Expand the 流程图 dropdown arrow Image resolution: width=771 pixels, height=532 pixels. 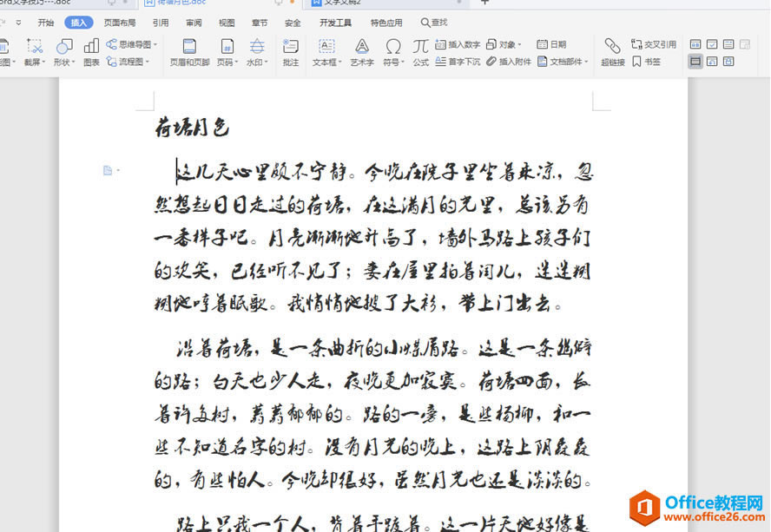[x=147, y=62]
